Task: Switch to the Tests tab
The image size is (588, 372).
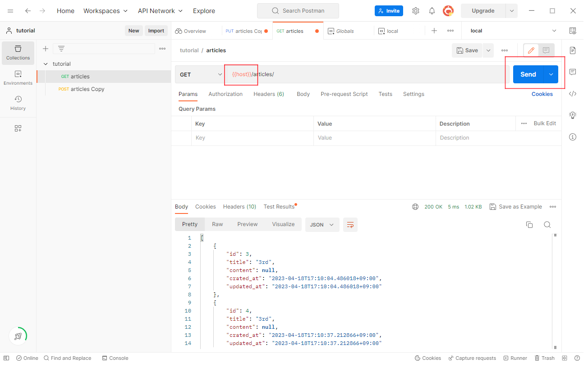Action: pyautogui.click(x=385, y=94)
